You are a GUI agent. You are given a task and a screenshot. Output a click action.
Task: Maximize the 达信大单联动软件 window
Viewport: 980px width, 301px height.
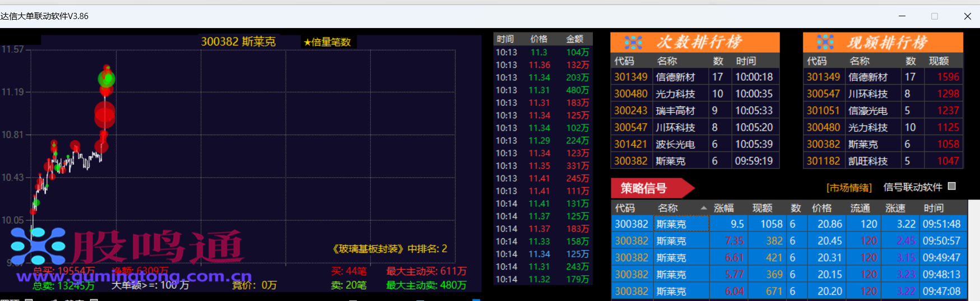tap(935, 16)
